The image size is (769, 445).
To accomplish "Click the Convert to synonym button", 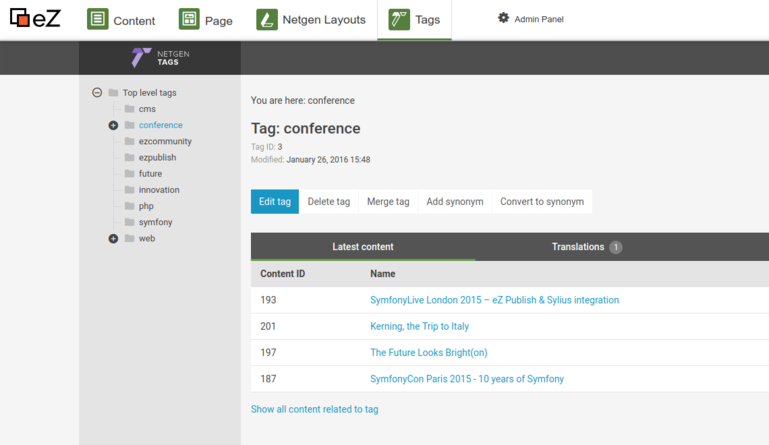I will click(542, 202).
